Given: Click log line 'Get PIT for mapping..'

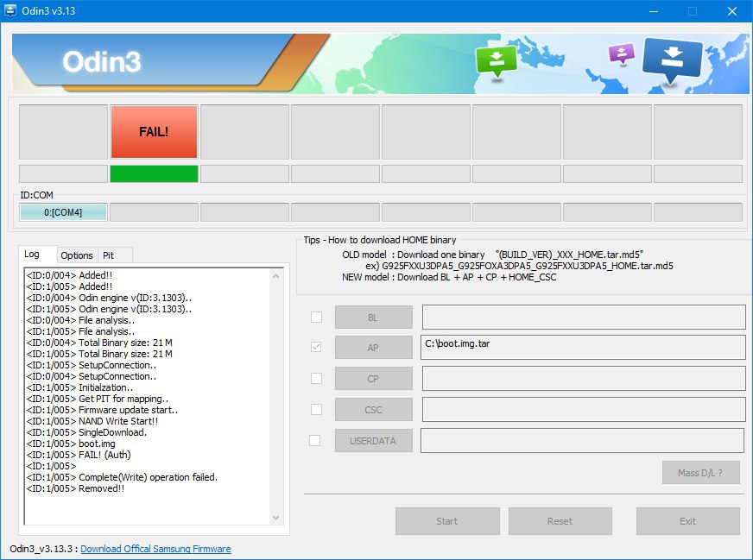Looking at the screenshot, I should (98, 399).
